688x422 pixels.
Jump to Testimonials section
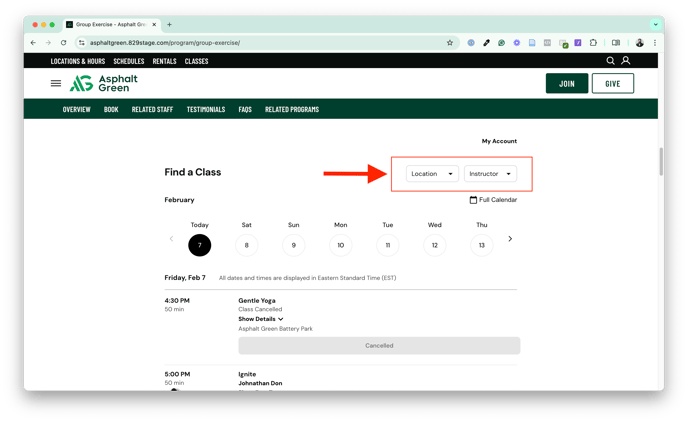[206, 109]
